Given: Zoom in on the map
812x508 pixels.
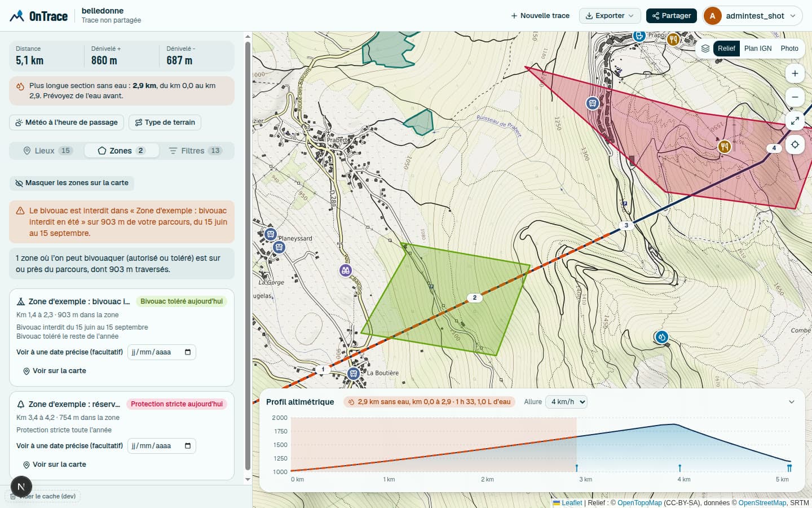Looking at the screenshot, I should point(795,73).
